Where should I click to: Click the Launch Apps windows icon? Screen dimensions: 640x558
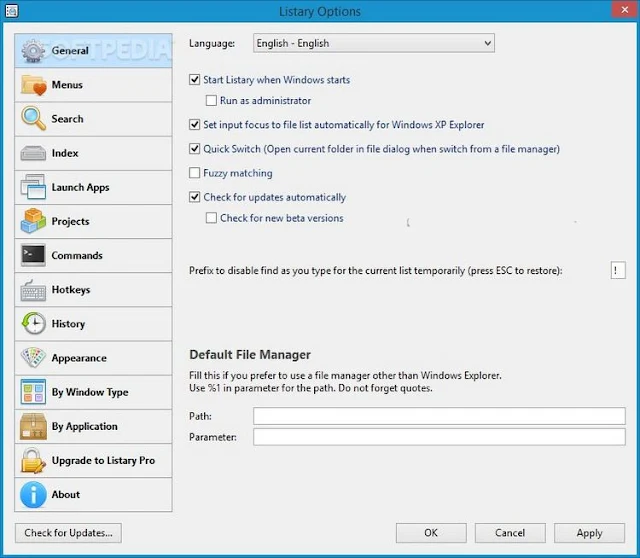33,187
